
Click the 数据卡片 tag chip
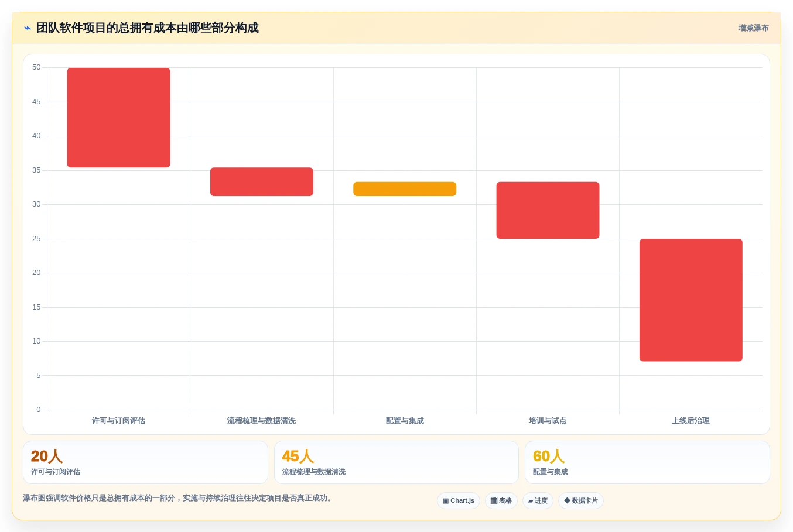[x=581, y=501]
